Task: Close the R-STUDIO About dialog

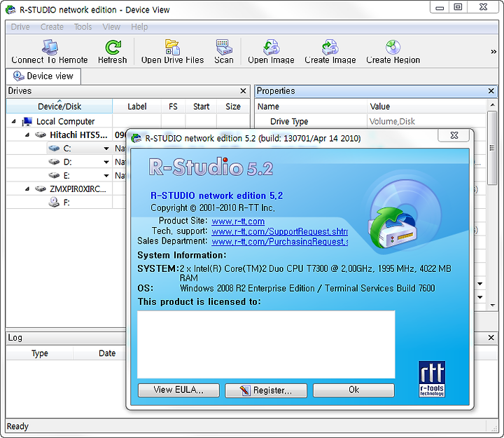Action: click(x=454, y=135)
